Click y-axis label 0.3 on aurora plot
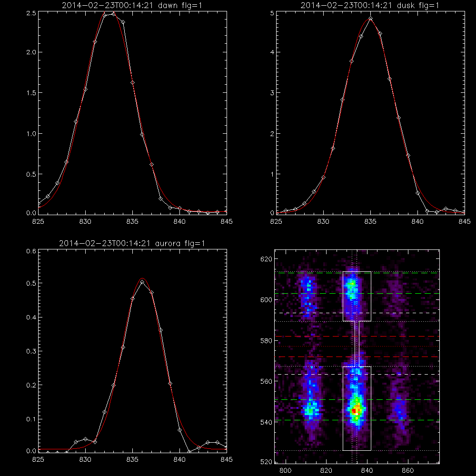This screenshot has height=476, width=476. click(x=30, y=351)
